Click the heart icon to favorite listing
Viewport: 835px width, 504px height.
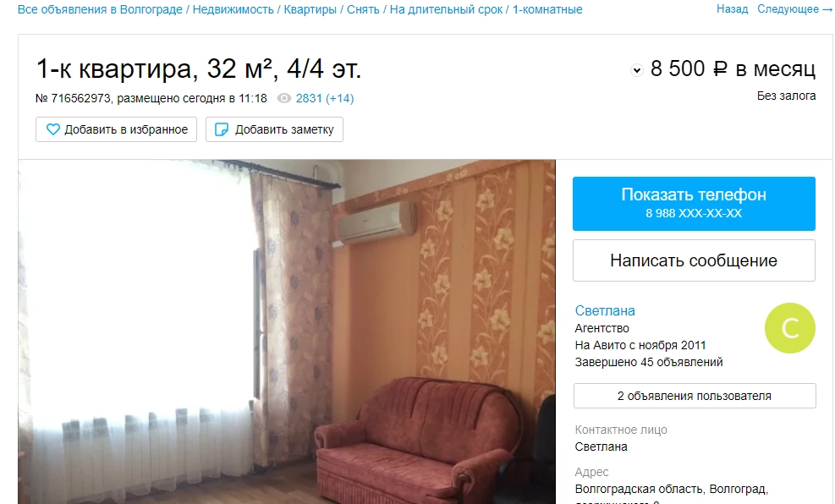point(52,129)
